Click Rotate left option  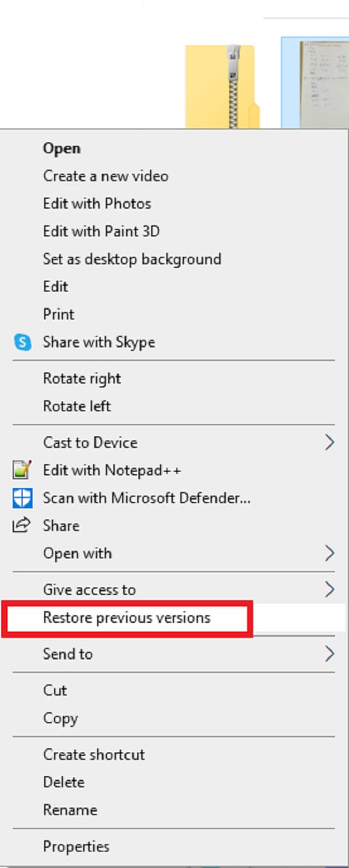click(x=77, y=406)
